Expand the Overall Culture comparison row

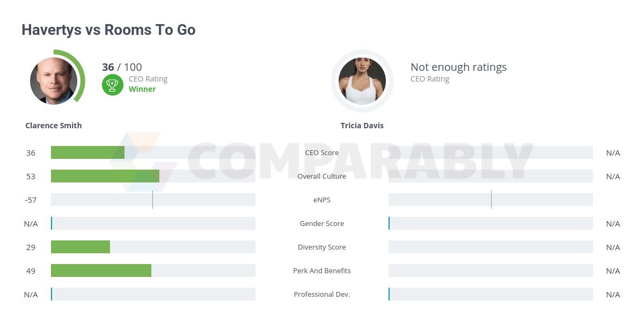(322, 176)
